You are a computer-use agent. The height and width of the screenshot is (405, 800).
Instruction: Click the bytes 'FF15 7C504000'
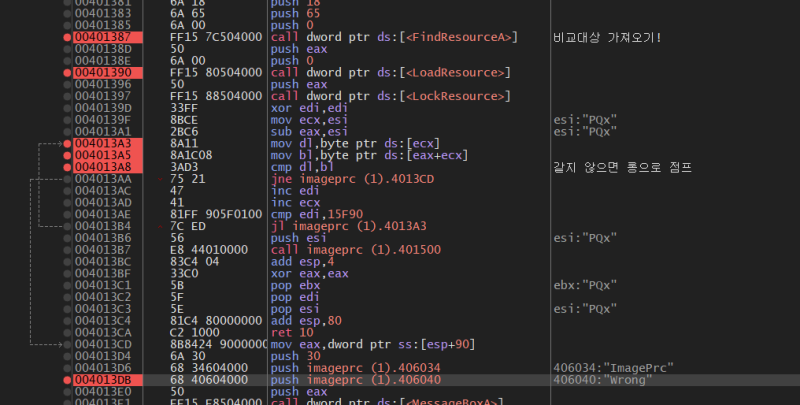coord(216,37)
